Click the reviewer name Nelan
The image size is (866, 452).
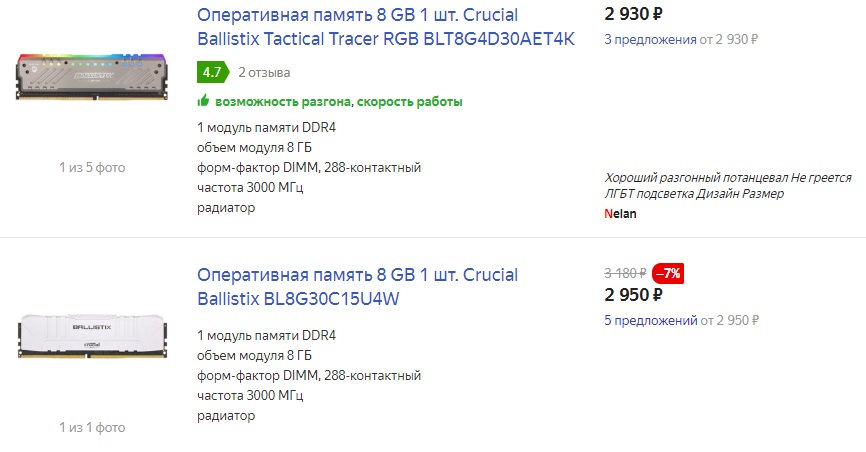coord(620,213)
